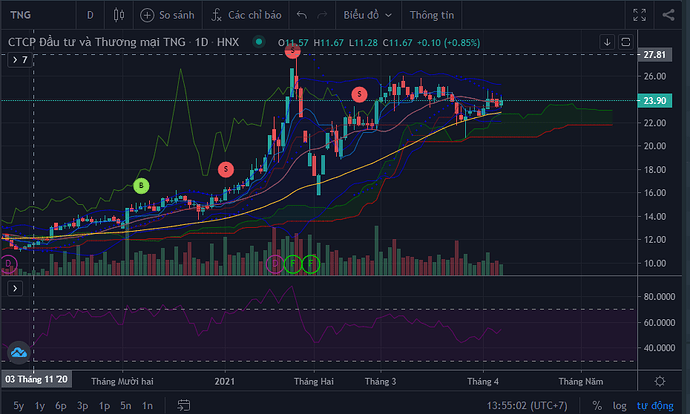Viewport: 690px width, 414px height.
Task: Select the 1y time range
Action: pos(40,406)
